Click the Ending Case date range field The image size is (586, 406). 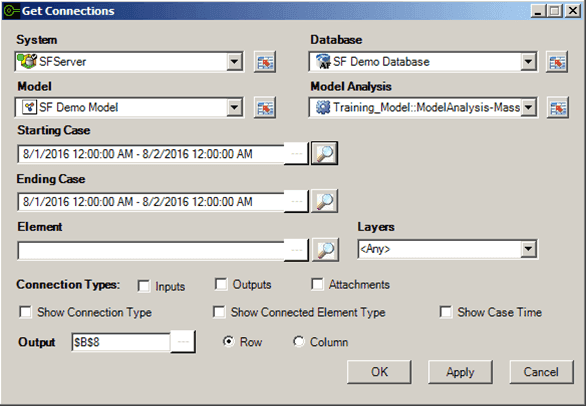click(x=151, y=202)
